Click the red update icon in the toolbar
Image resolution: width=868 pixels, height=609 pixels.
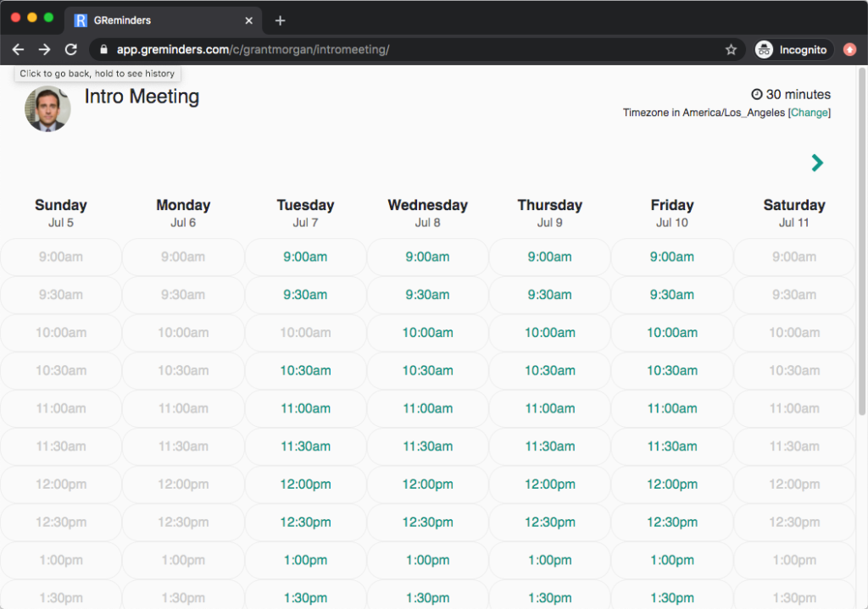pyautogui.click(x=849, y=50)
